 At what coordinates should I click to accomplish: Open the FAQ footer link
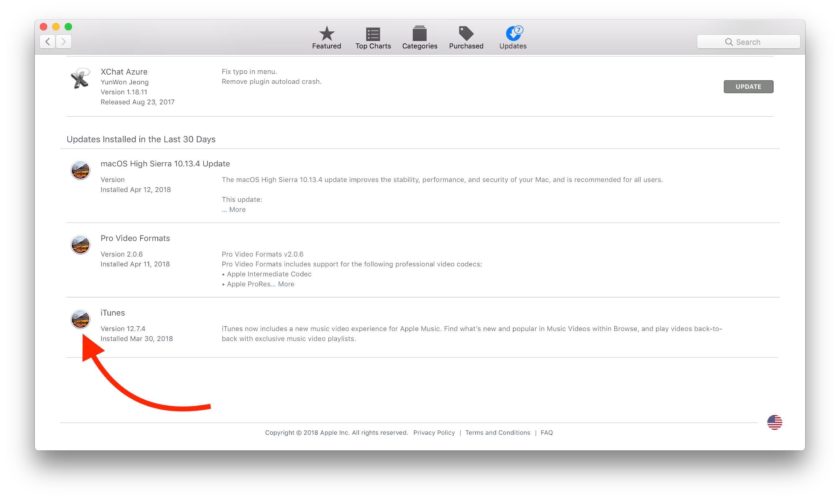pyautogui.click(x=546, y=432)
